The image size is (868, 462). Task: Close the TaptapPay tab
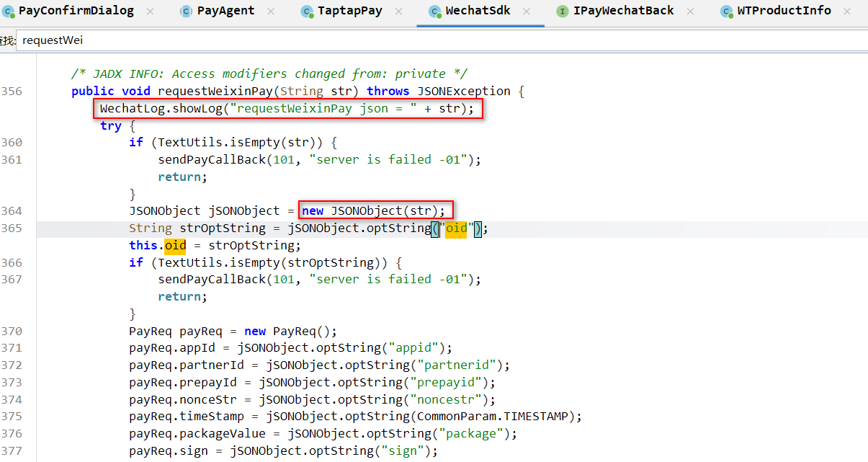click(x=398, y=12)
